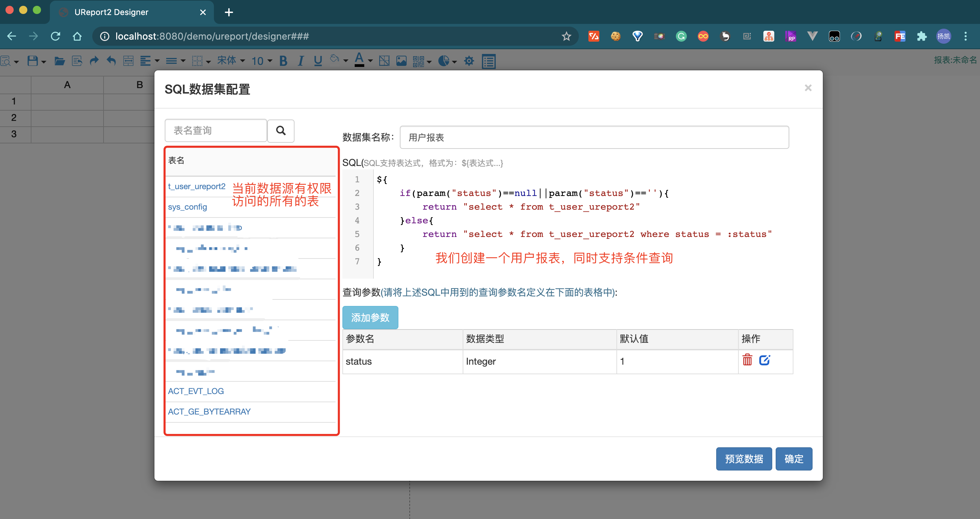980x519 pixels.
Task: Expand the font color dropdown arrow
Action: coord(370,61)
